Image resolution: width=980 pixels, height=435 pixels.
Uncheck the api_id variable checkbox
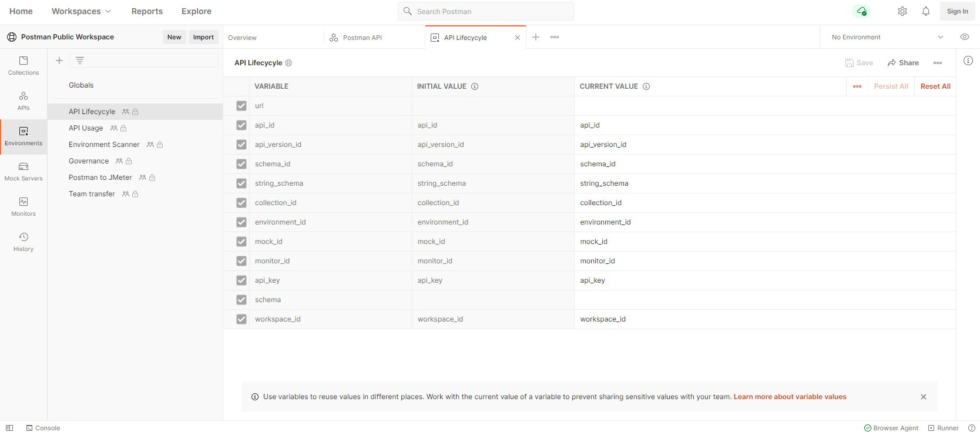click(241, 125)
